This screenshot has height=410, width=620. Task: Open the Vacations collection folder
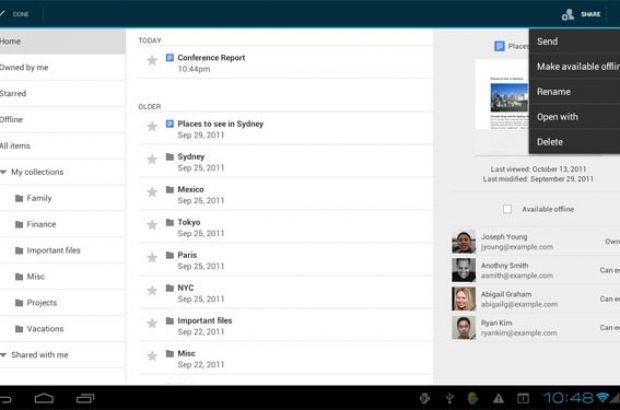click(19, 329)
